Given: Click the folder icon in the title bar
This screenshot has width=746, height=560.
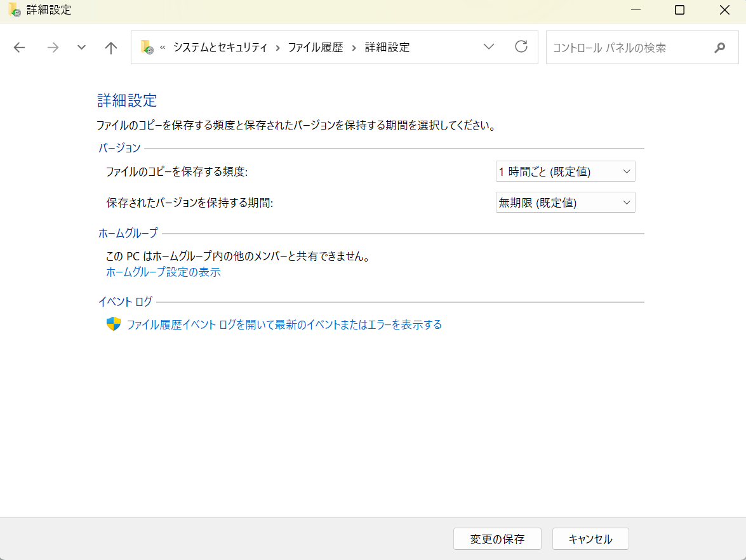Looking at the screenshot, I should point(14,10).
